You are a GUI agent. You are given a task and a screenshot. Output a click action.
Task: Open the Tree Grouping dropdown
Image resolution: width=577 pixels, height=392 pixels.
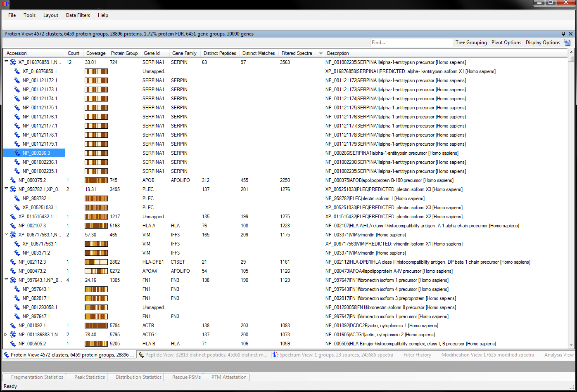pos(471,43)
